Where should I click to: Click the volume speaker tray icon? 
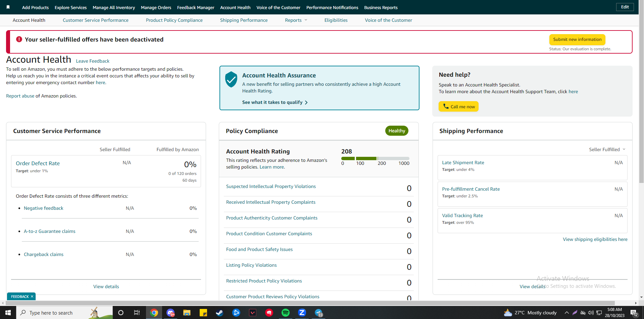[591, 313]
